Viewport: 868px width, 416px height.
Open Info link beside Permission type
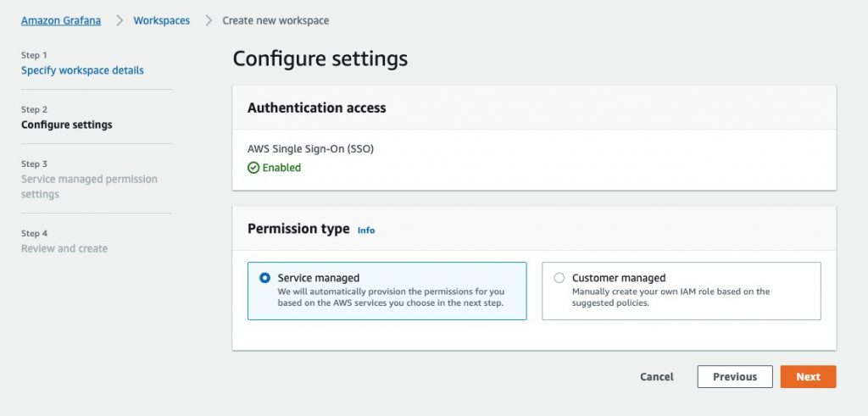(366, 230)
